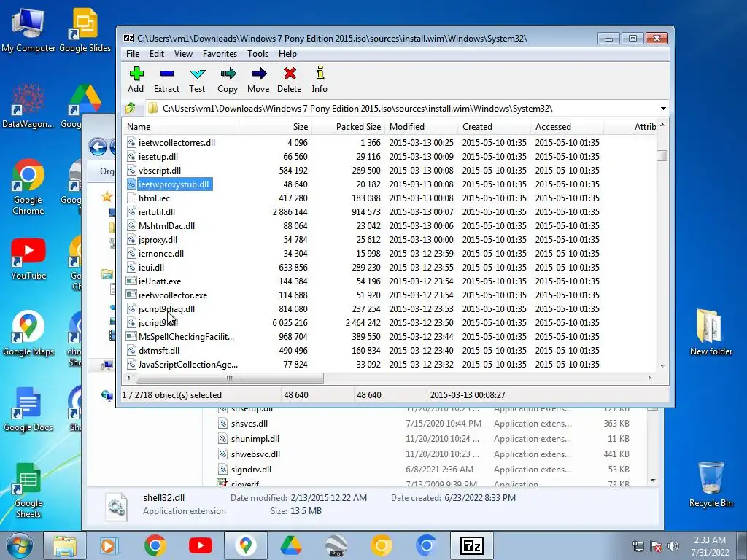Open Windows Media Player taskbar icon
This screenshot has width=747, height=560.
(x=109, y=545)
